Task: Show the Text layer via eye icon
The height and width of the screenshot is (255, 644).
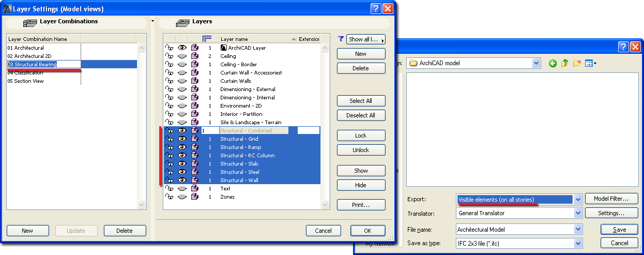Action: click(182, 189)
